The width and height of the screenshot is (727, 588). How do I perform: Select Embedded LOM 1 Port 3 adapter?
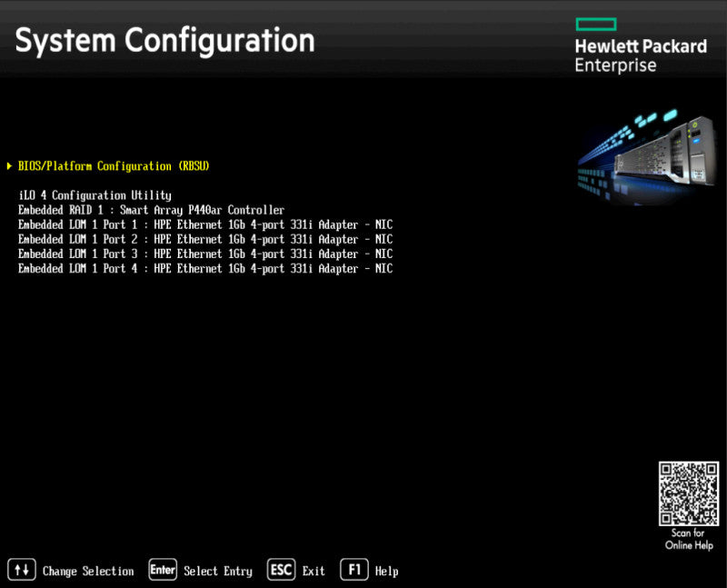[x=205, y=254]
